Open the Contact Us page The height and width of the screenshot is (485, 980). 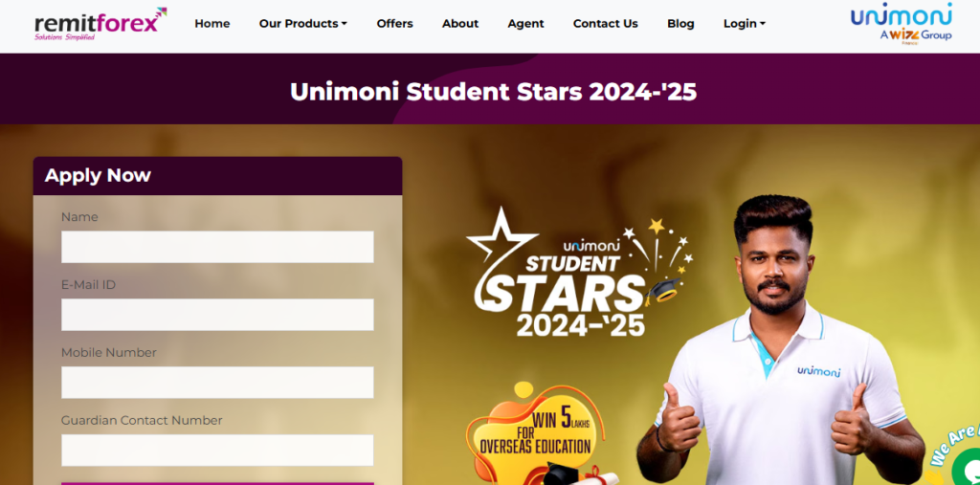(605, 24)
